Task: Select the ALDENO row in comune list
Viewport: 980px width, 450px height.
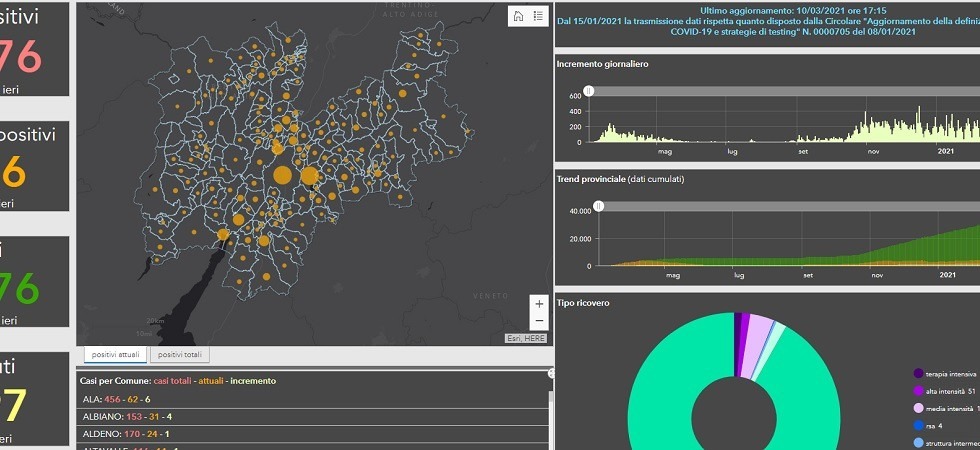Action: tap(312, 433)
